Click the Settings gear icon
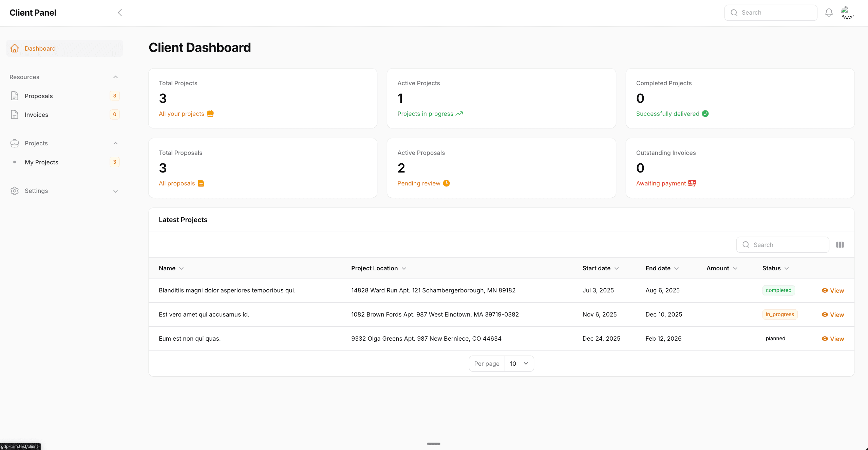868x450 pixels. (x=15, y=191)
